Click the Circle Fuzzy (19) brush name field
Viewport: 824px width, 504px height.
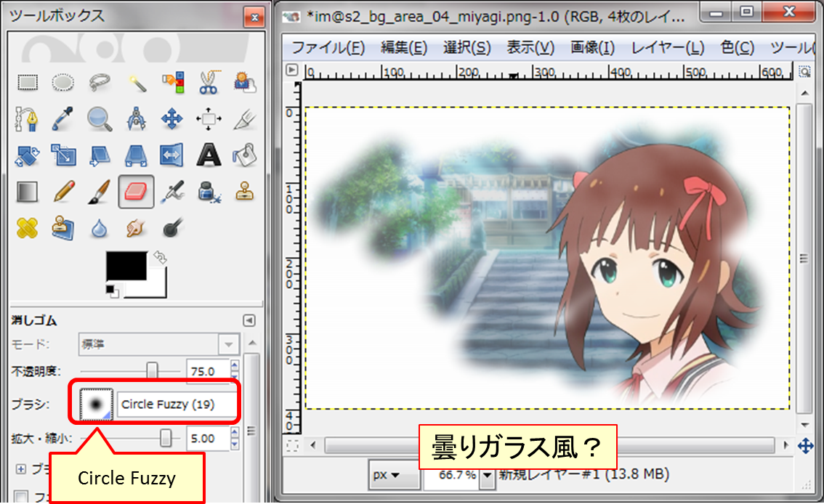[177, 405]
